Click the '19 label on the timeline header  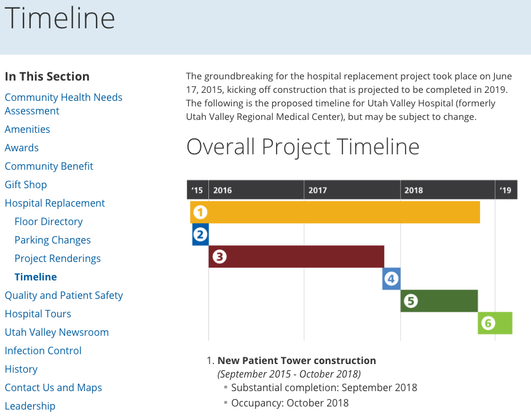(505, 191)
